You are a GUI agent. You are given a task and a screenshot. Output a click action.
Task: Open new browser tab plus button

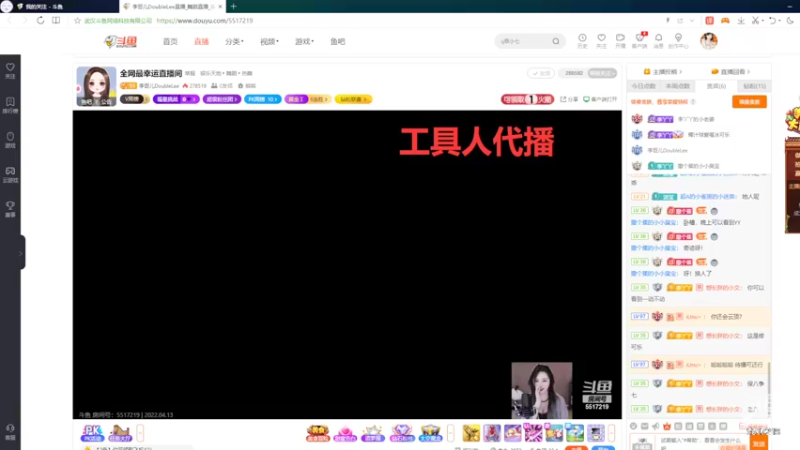(233, 6)
